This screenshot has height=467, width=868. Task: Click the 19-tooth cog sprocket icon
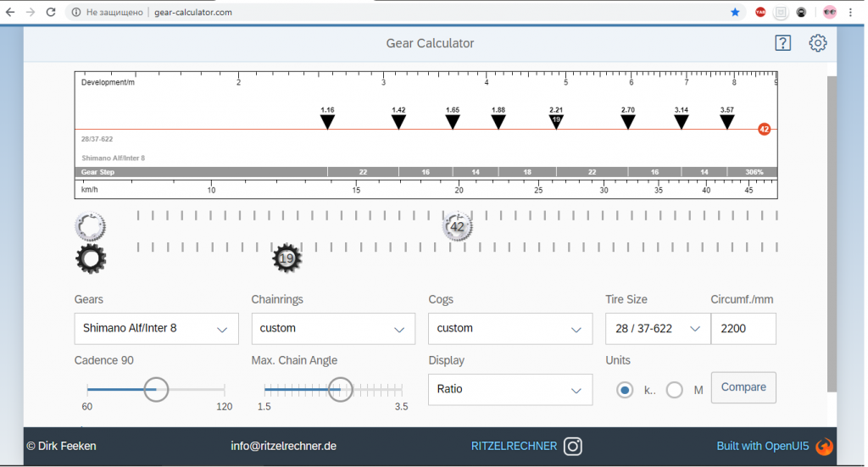(x=287, y=259)
